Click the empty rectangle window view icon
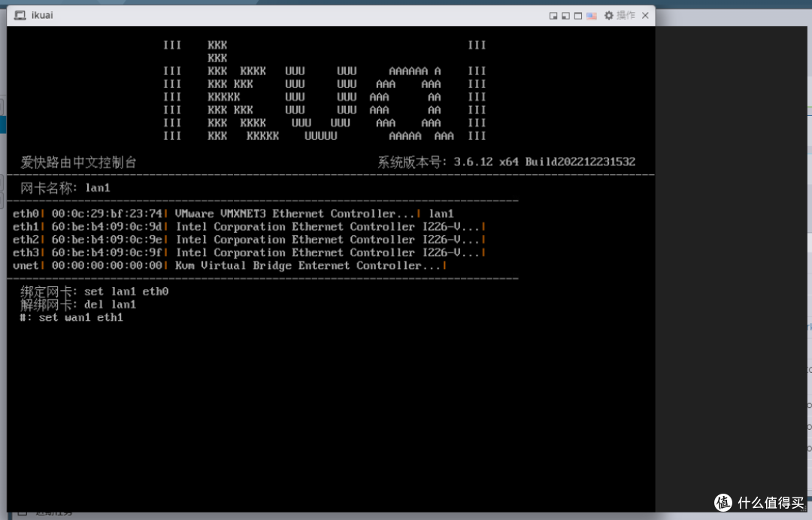Viewport: 812px width, 520px height. point(577,16)
